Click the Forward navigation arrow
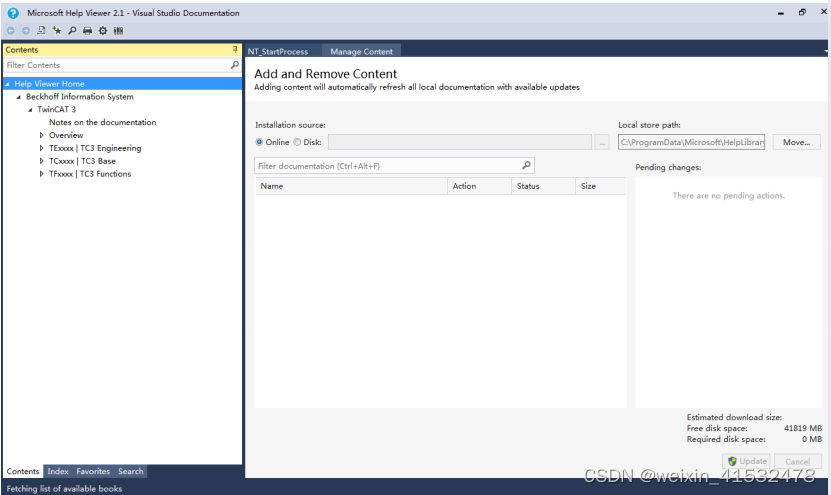 pyautogui.click(x=25, y=31)
